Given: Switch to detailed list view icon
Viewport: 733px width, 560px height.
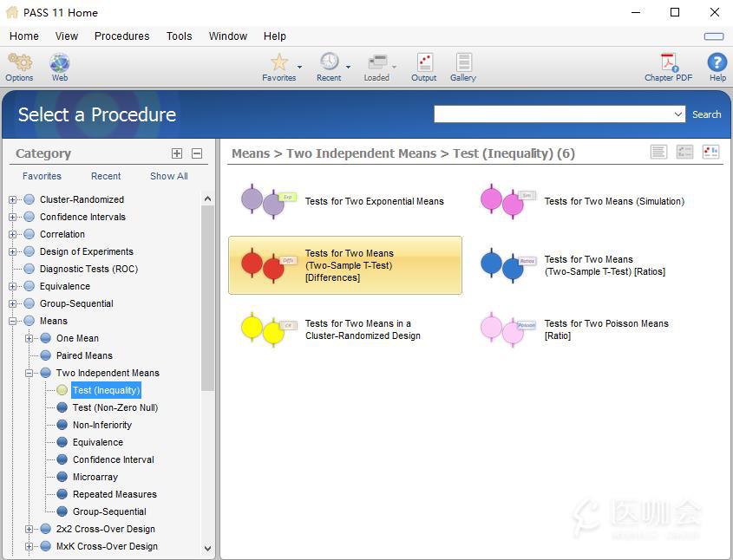Looking at the screenshot, I should coord(684,152).
